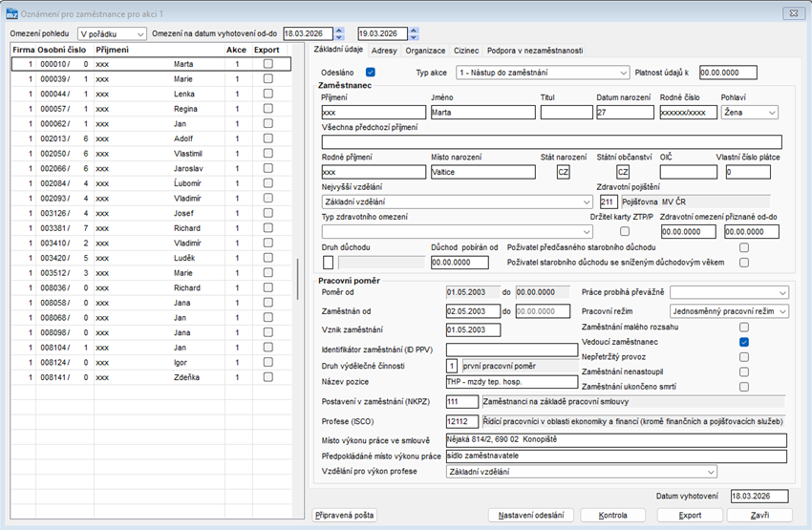The height and width of the screenshot is (530, 812).
Task: Click the Export button
Action: (x=690, y=515)
